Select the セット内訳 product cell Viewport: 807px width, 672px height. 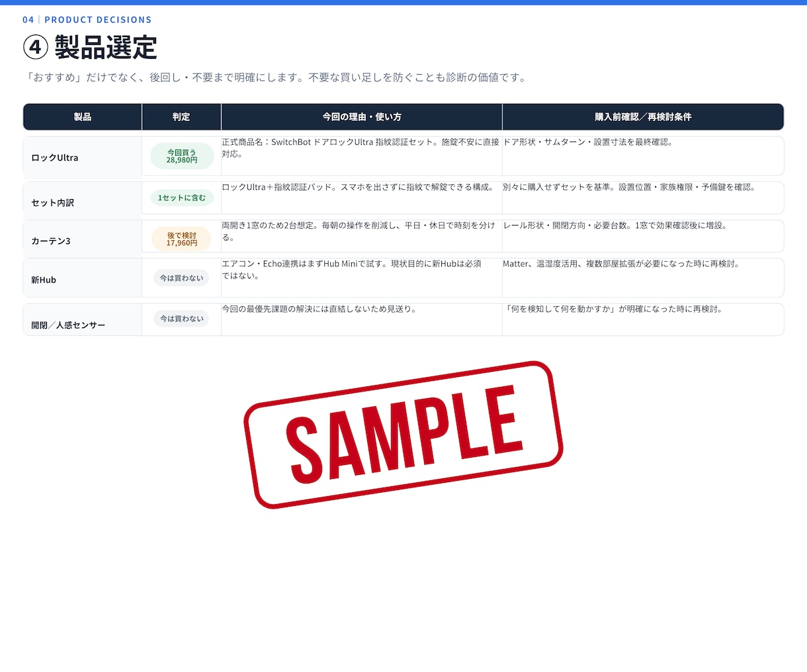(x=83, y=198)
